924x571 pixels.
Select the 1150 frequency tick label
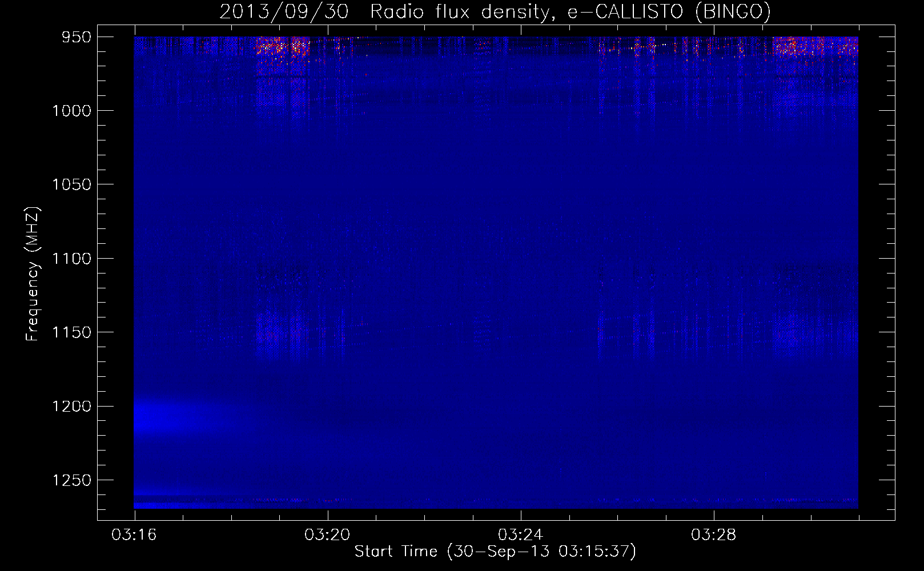[71, 332]
